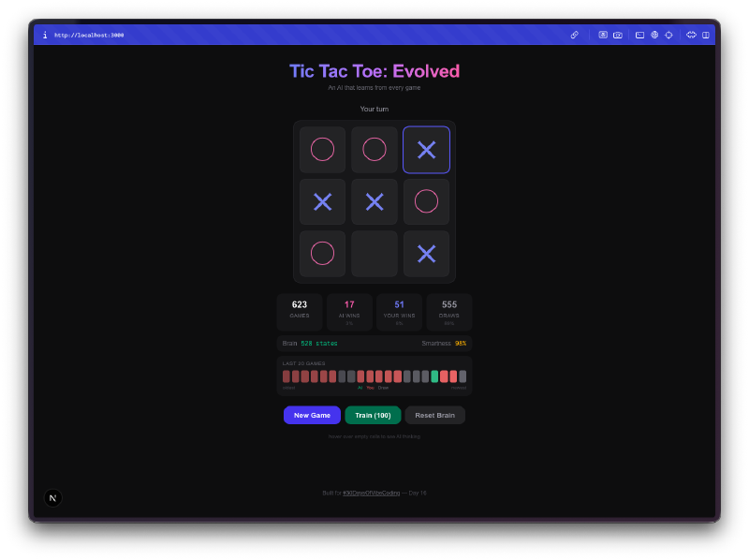Toggle the split panel layout icon

[706, 35]
